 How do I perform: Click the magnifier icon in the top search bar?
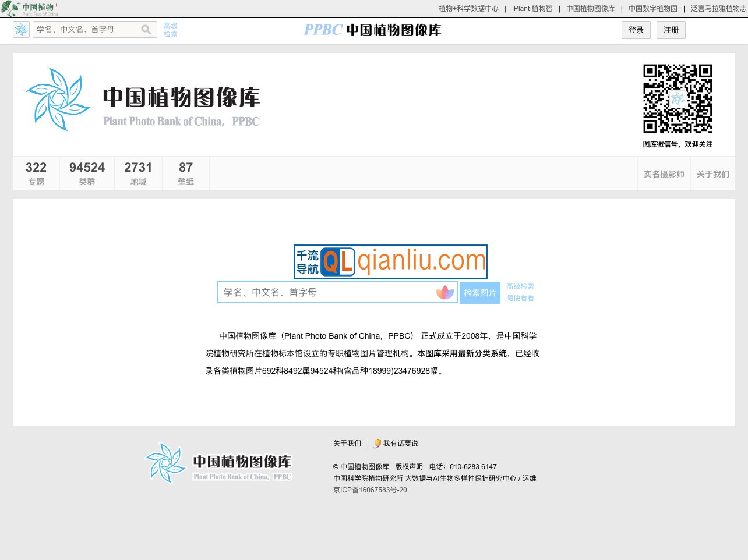(146, 29)
